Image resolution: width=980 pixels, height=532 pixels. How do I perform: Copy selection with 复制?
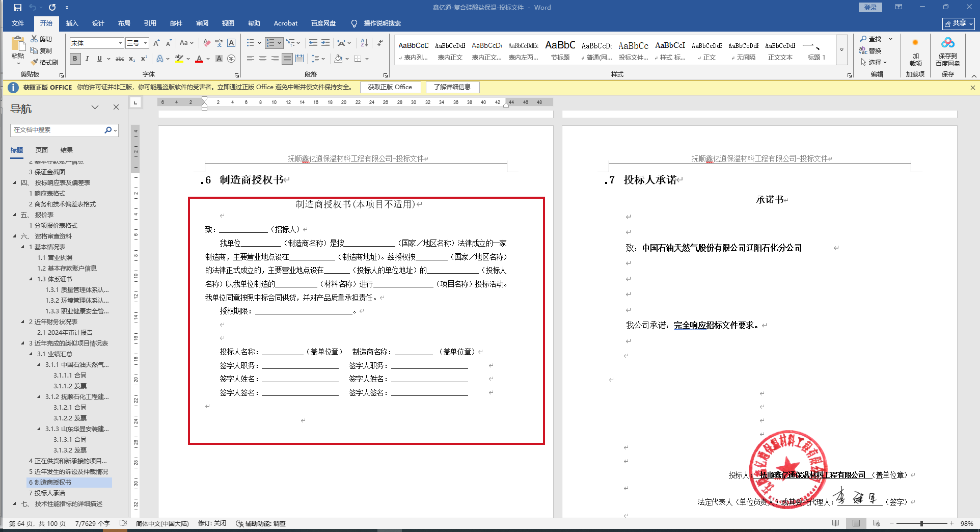coord(41,50)
